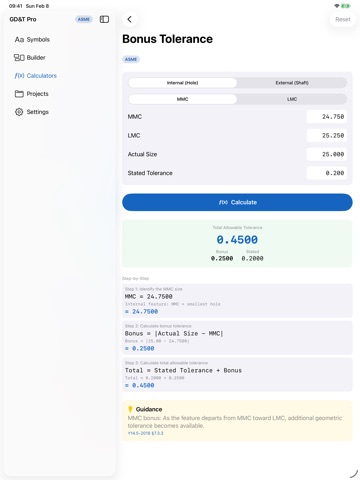This screenshot has height=480, width=360.
Task: Open Builder in the sidebar
Action: pyautogui.click(x=29, y=58)
